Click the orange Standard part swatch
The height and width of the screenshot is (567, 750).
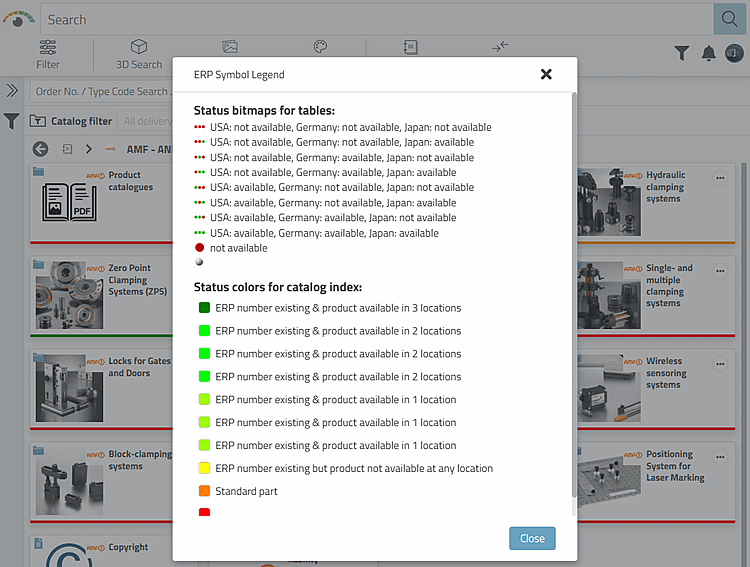[x=204, y=491]
